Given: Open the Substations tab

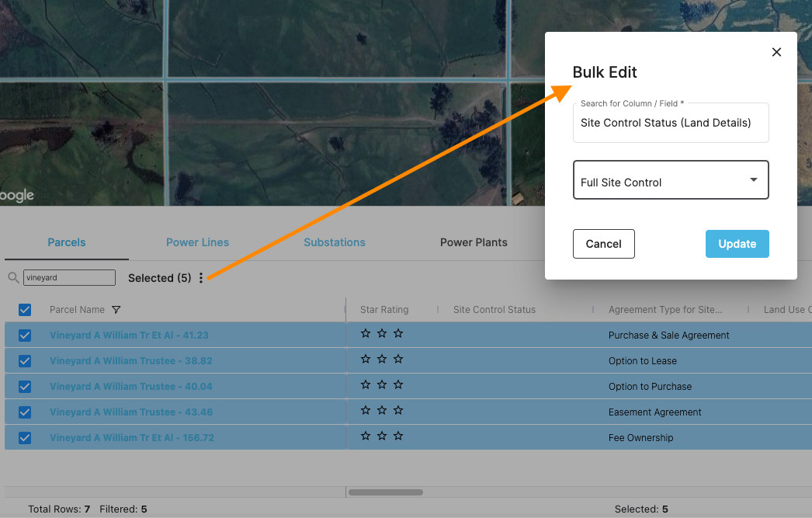Looking at the screenshot, I should (x=335, y=242).
